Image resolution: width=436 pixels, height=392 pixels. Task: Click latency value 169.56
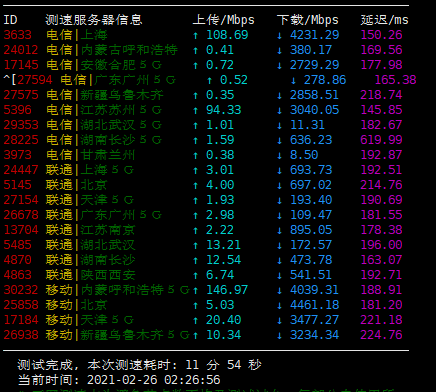coord(381,50)
